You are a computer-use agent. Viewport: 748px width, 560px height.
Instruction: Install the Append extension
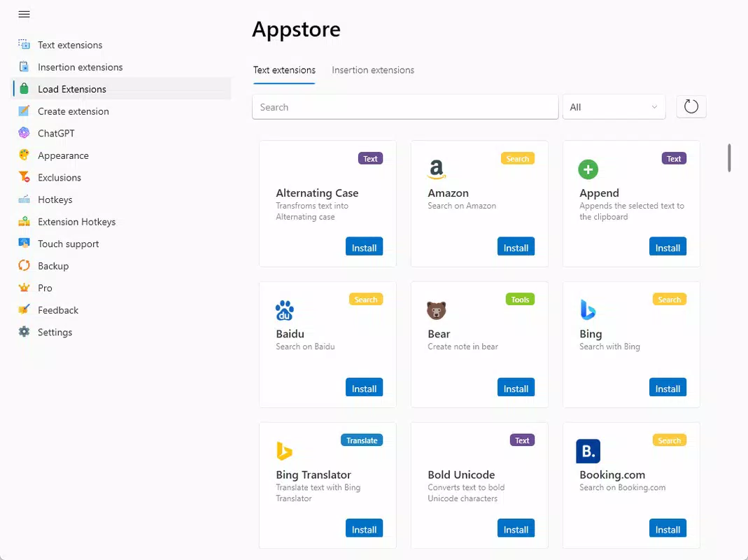pos(668,246)
